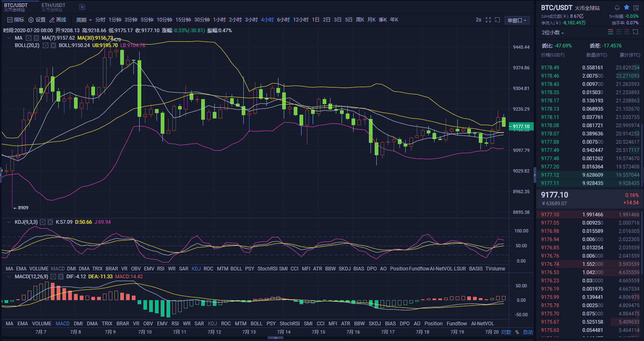Show both bids and asks view
This screenshot has height=341, width=644.
click(611, 32)
